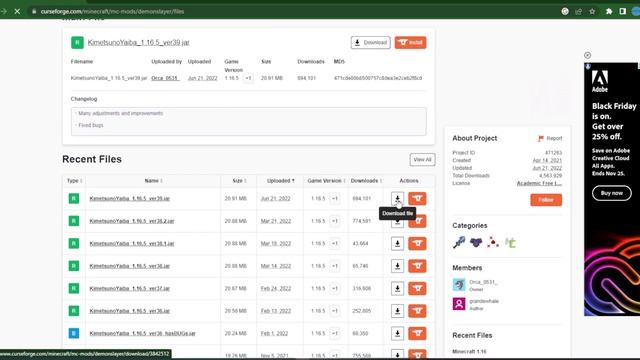The width and height of the screenshot is (640, 360).
Task: Click orange install icon for ver37.jar row
Action: pyautogui.click(x=417, y=289)
